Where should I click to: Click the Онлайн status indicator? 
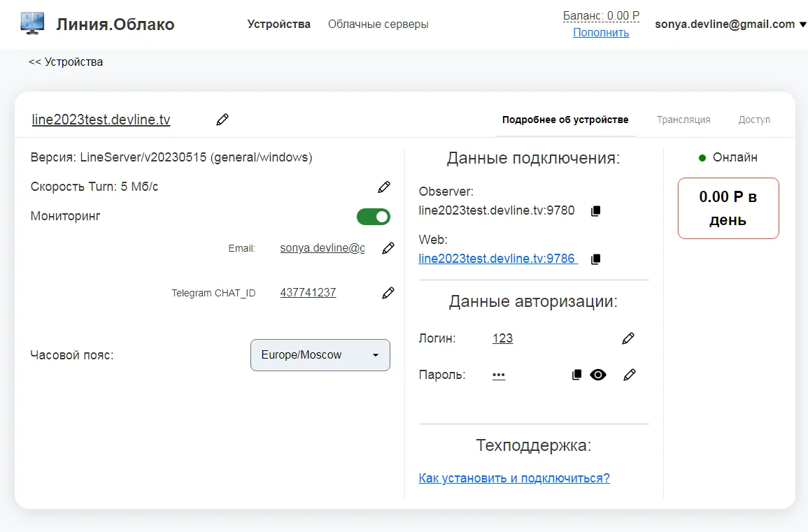click(x=728, y=157)
